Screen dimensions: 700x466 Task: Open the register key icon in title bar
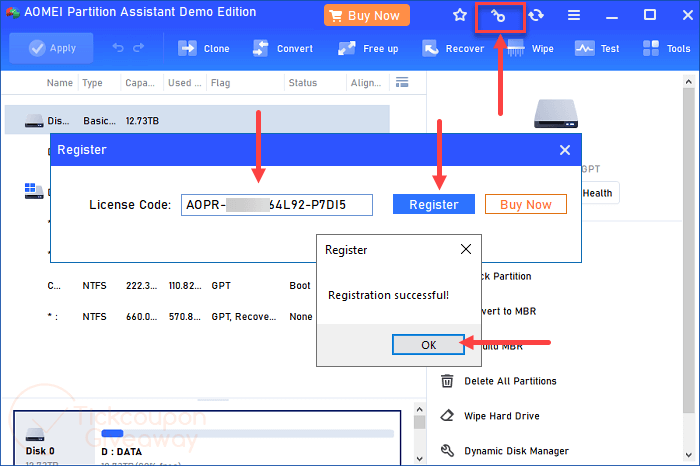[x=498, y=17]
